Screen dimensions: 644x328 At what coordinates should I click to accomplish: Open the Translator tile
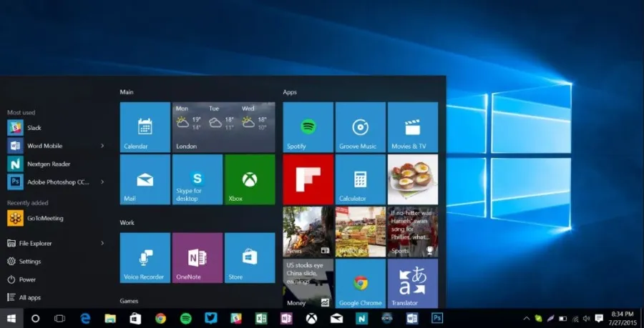[x=413, y=284]
